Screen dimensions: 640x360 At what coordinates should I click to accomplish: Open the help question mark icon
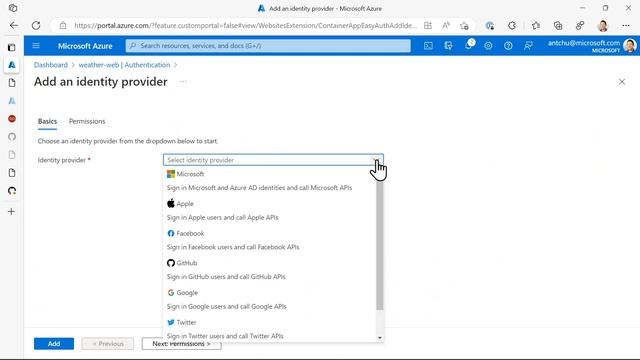[508, 46]
